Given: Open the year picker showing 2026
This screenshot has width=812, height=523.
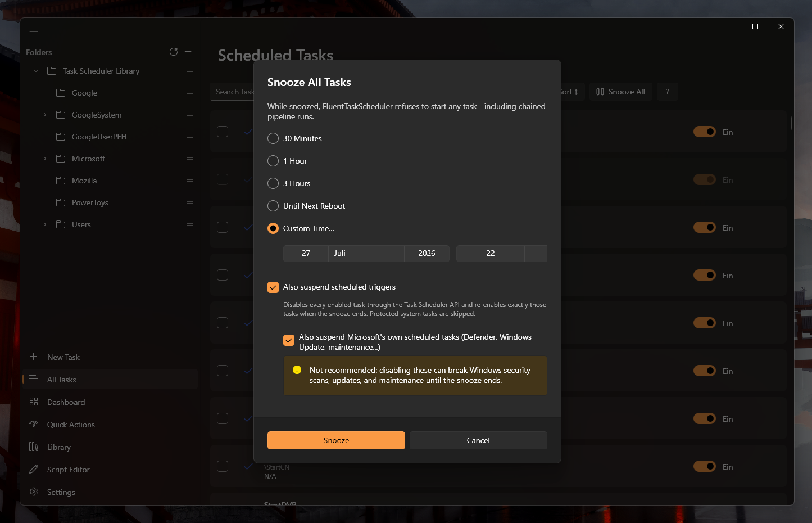Looking at the screenshot, I should click(x=427, y=254).
